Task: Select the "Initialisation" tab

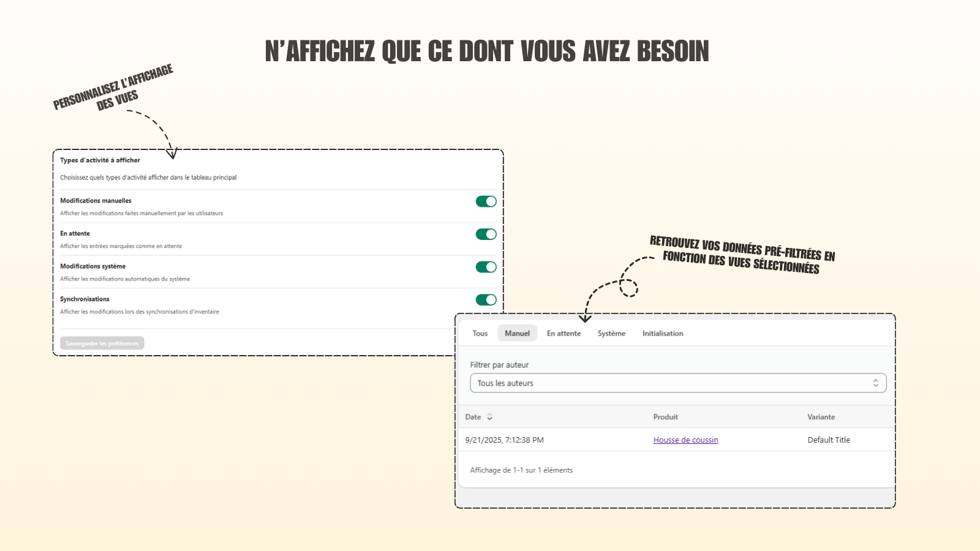Action: coord(662,333)
